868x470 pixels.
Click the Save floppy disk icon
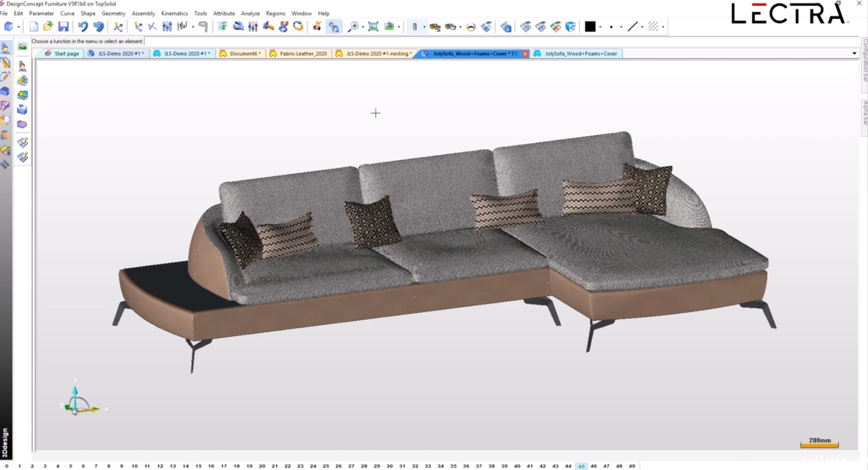coord(63,27)
